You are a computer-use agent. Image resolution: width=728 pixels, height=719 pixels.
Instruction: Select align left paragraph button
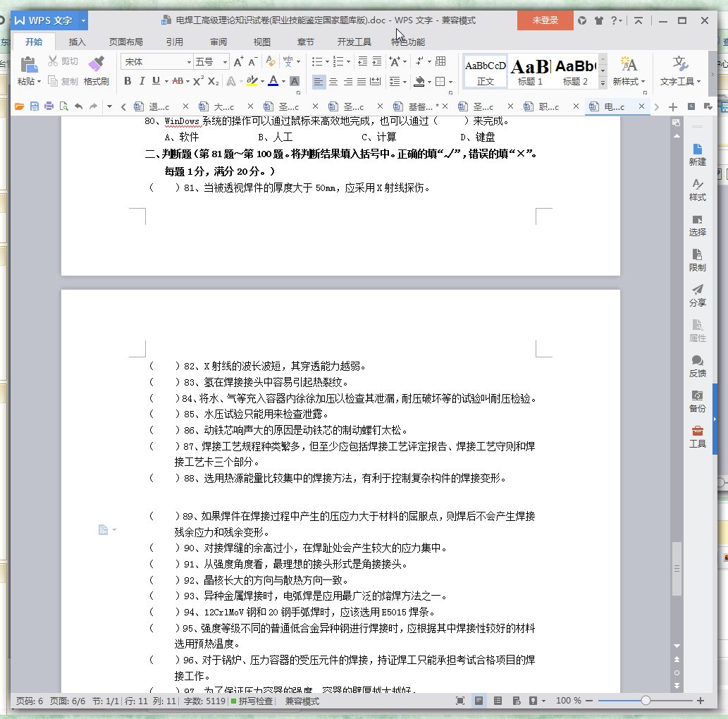(319, 82)
